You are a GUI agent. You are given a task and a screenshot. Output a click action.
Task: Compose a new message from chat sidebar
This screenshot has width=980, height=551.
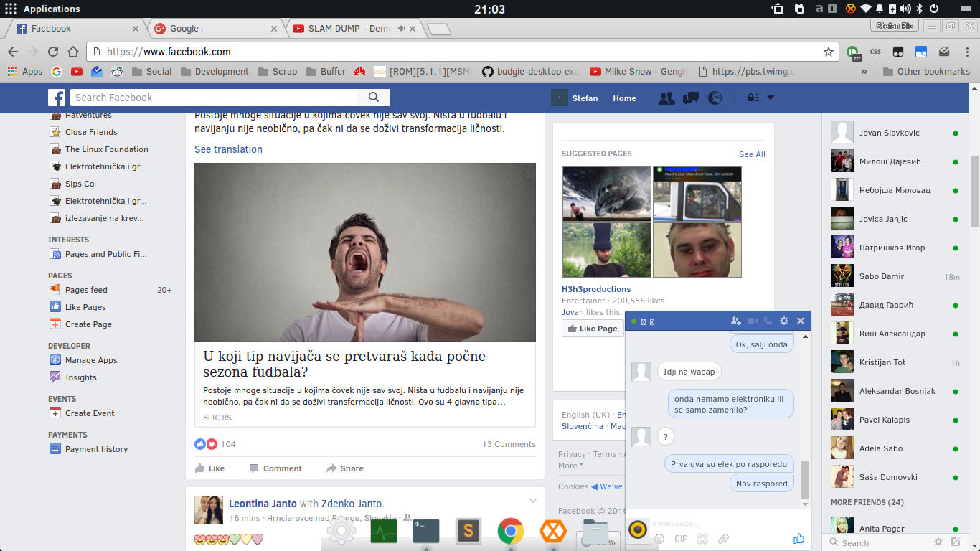(956, 542)
